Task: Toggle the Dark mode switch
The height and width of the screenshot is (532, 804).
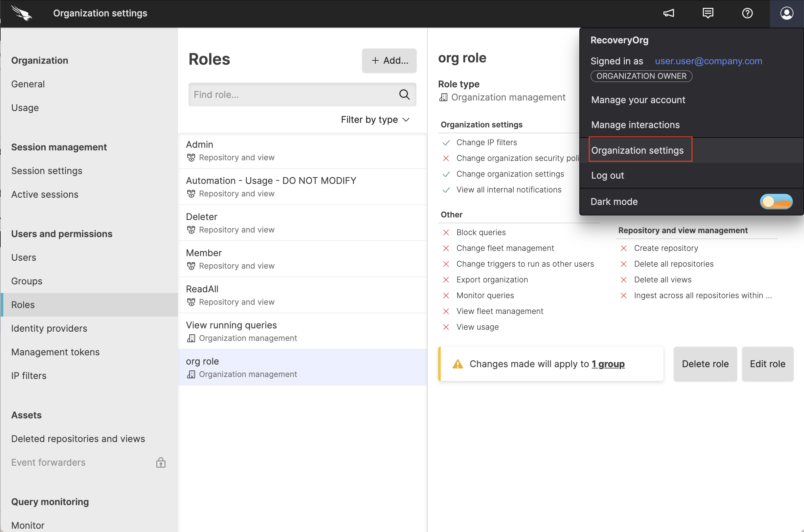Action: pyautogui.click(x=776, y=202)
